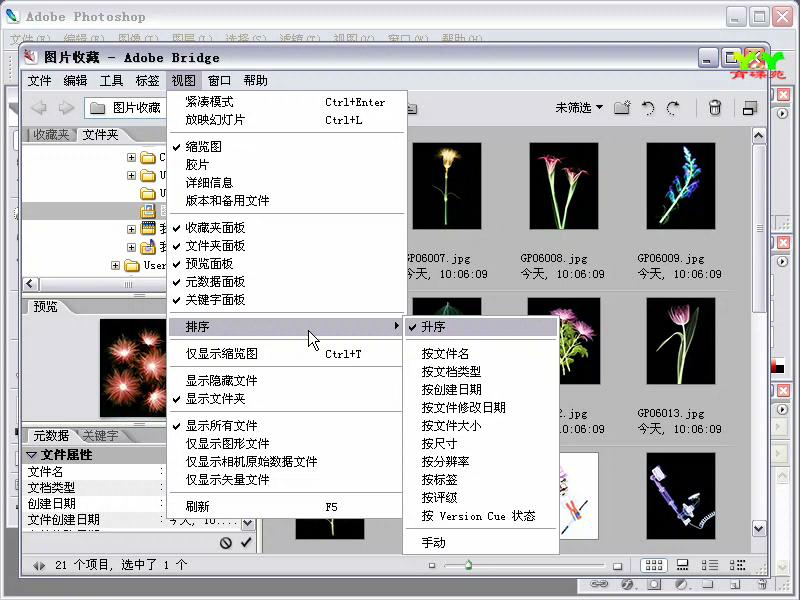Select 紧凑模式 menu item
Image resolution: width=800 pixels, height=600 pixels.
point(288,102)
